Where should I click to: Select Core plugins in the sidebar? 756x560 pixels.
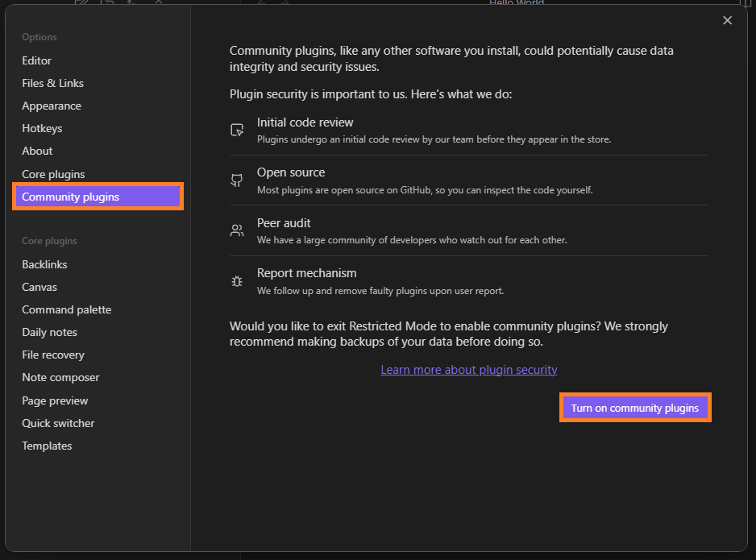pos(53,174)
